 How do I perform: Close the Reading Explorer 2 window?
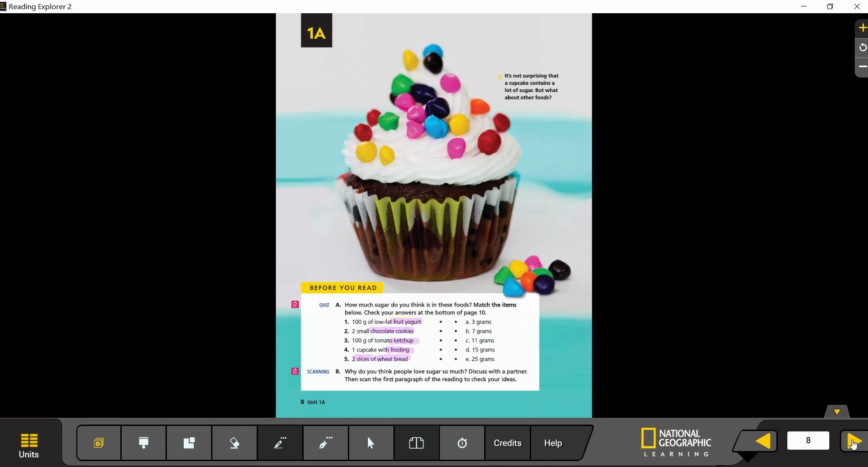coord(857,6)
